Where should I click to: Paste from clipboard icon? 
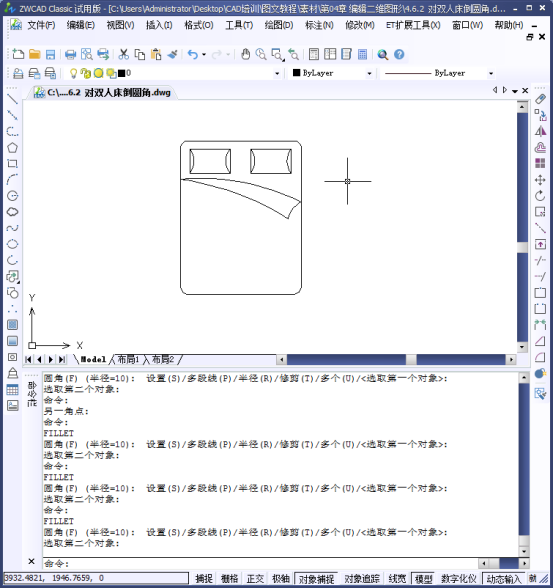[x=156, y=54]
